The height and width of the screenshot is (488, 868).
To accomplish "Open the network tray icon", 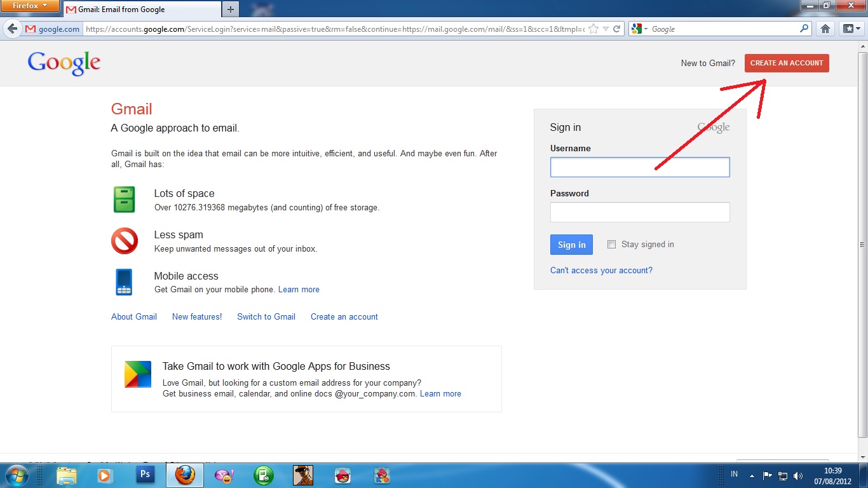I will [783, 475].
